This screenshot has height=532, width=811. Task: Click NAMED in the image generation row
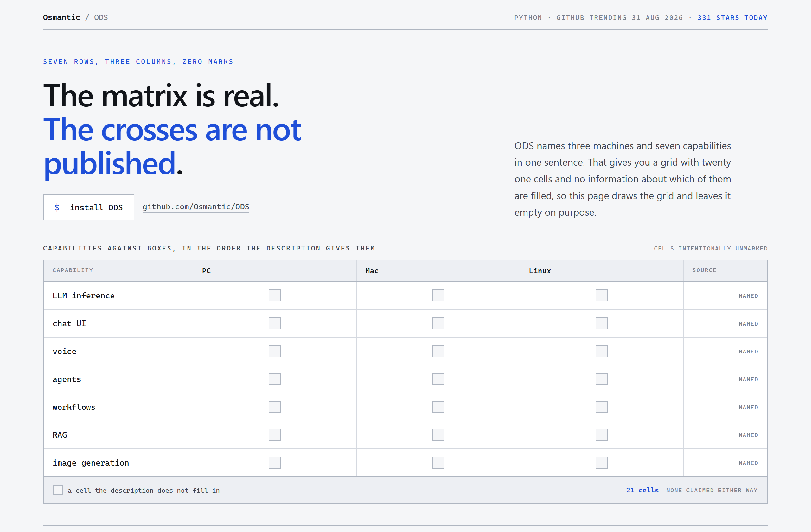click(x=748, y=464)
